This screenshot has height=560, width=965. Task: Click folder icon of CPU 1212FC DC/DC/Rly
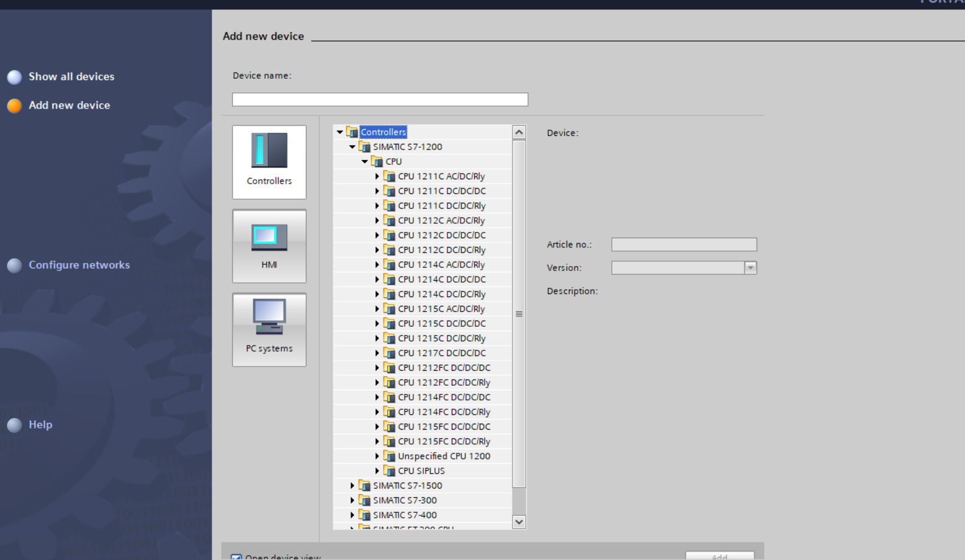click(389, 383)
